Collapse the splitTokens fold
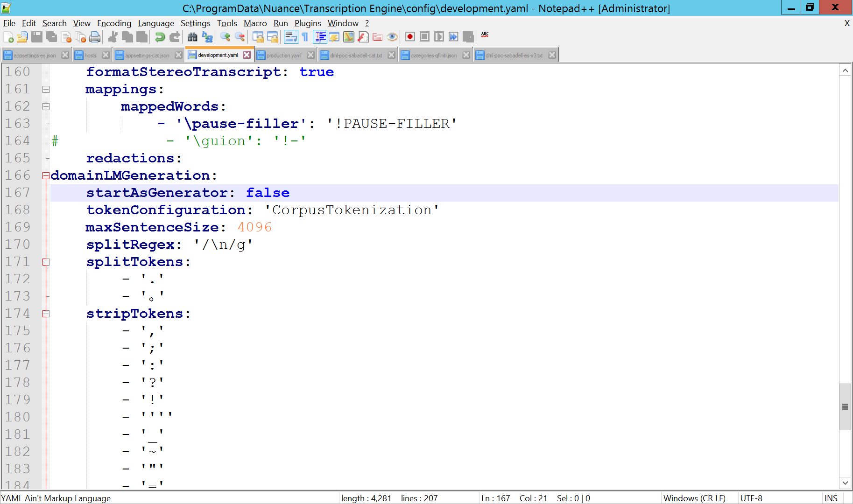853x504 pixels. point(46,262)
